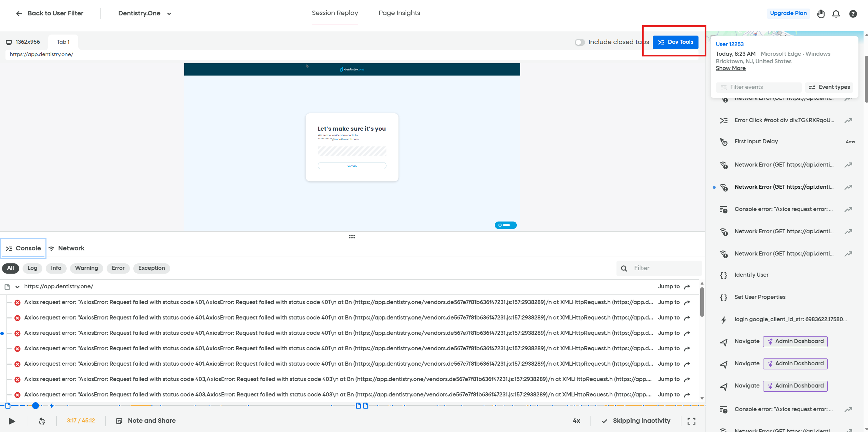The width and height of the screenshot is (868, 432).
Task: Switch to the Page Insights tab
Action: 399,13
